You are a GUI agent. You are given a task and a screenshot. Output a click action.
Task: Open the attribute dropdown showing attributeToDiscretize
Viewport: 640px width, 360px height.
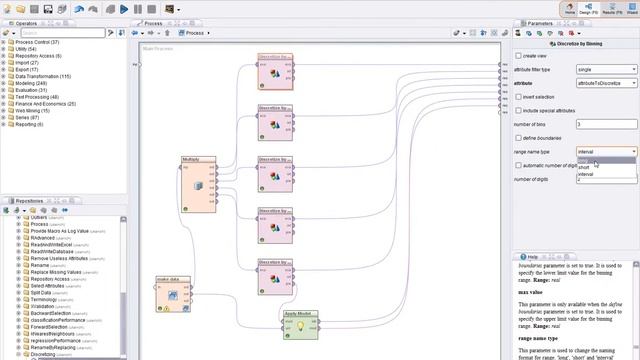[x=607, y=83]
